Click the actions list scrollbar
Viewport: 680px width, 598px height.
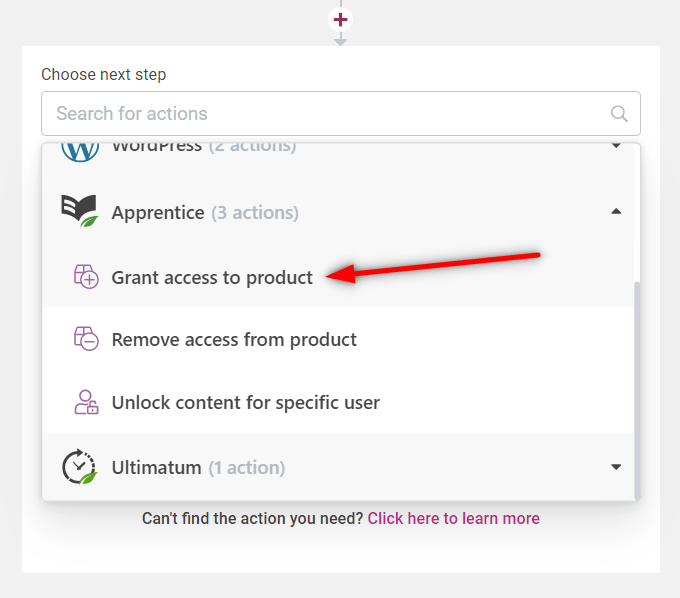coord(637,390)
